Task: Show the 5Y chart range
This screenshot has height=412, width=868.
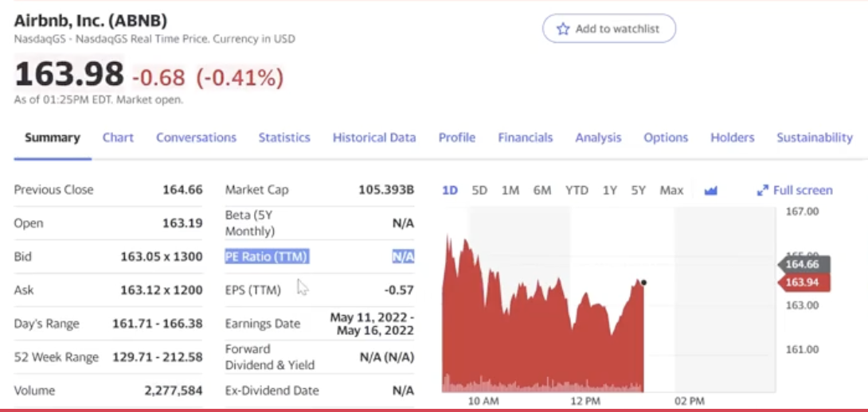Action: [x=639, y=191]
